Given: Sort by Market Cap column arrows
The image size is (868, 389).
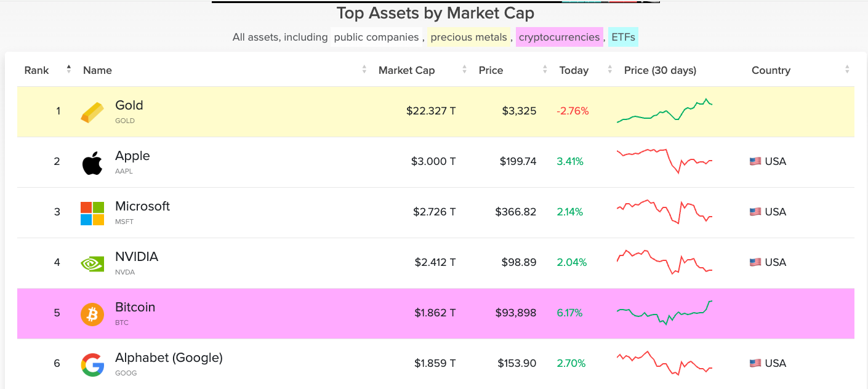Looking at the screenshot, I should (x=464, y=70).
